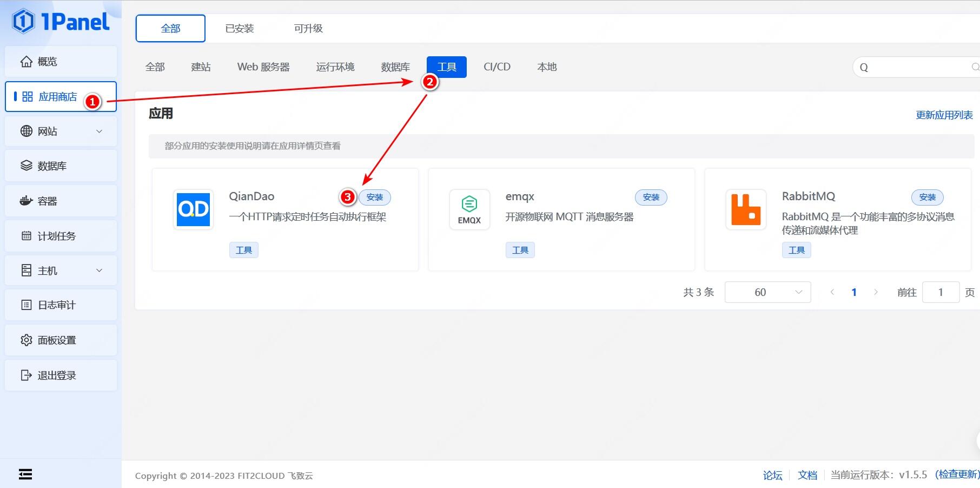980x488 pixels.
Task: Click 更新应用列表 link
Action: point(944,115)
